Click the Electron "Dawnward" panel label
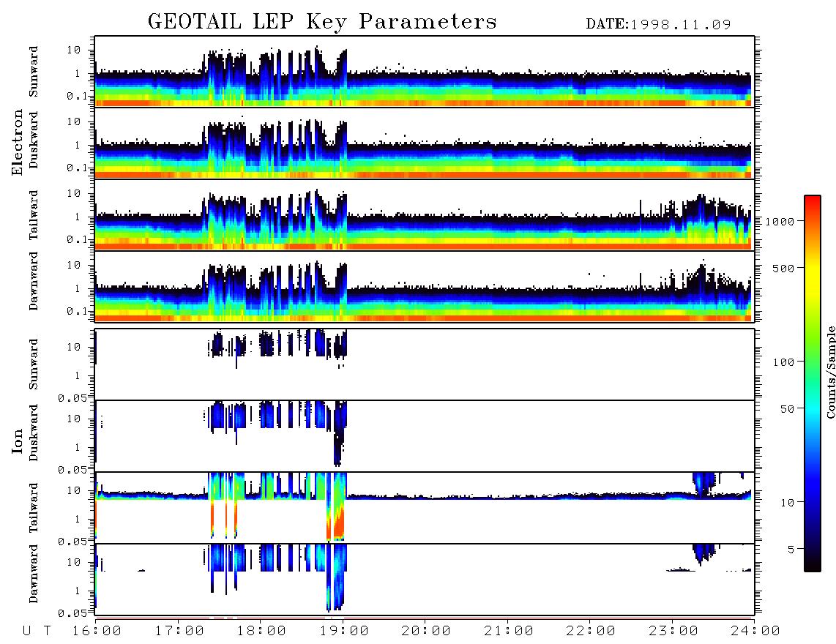Viewport: 836px width, 644px height. pyautogui.click(x=34, y=281)
